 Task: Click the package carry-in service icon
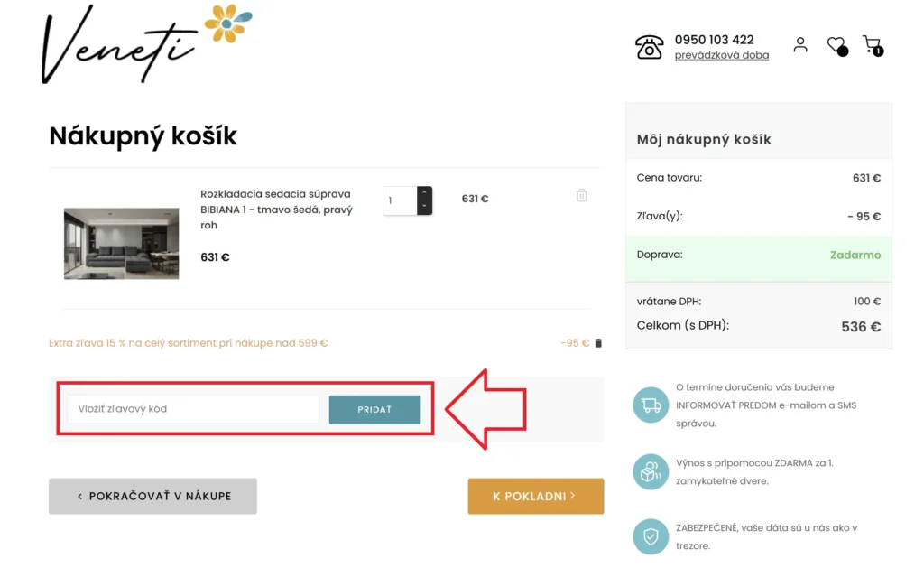pos(651,471)
